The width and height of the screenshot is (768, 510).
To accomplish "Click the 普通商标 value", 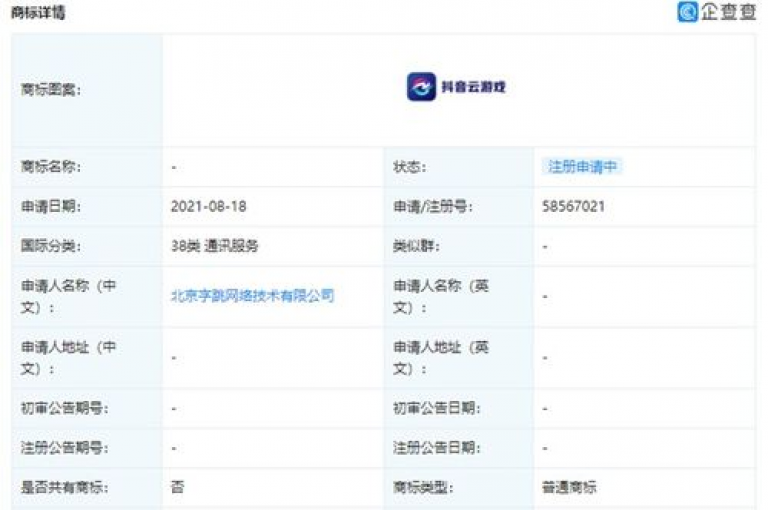I will pos(569,487).
